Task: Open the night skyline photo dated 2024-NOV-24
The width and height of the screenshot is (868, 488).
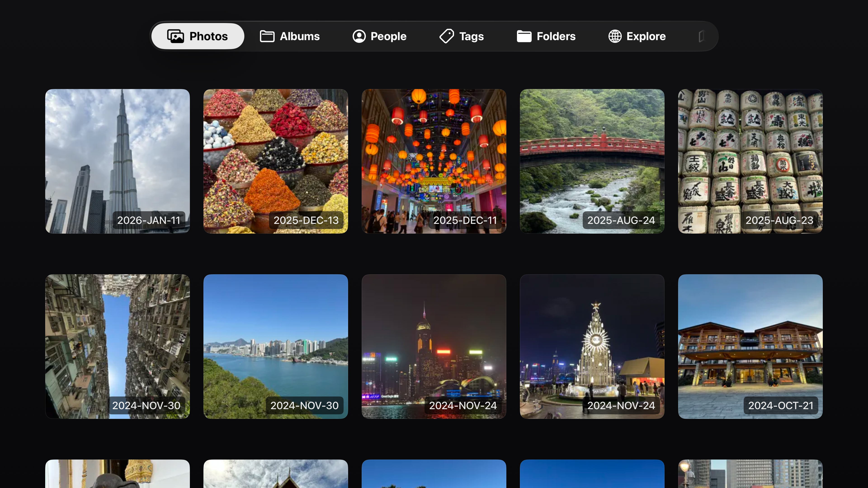Action: tap(434, 347)
